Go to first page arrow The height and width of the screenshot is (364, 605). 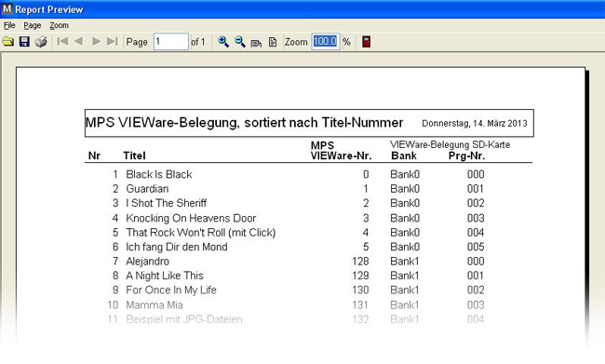(x=62, y=41)
